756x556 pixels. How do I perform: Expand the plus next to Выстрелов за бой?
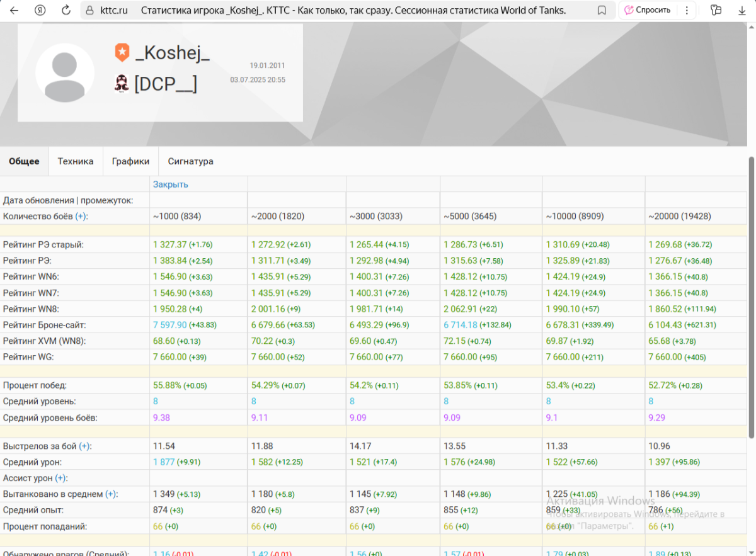(x=84, y=446)
